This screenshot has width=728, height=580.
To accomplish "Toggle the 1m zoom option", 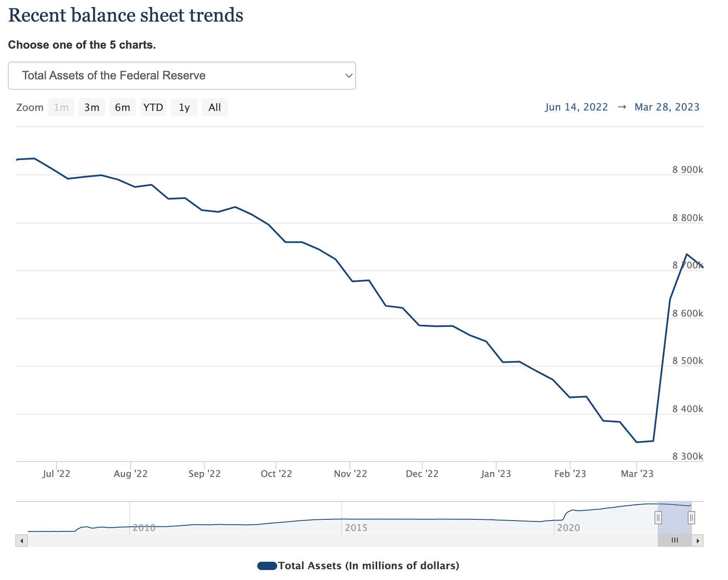I will (61, 107).
